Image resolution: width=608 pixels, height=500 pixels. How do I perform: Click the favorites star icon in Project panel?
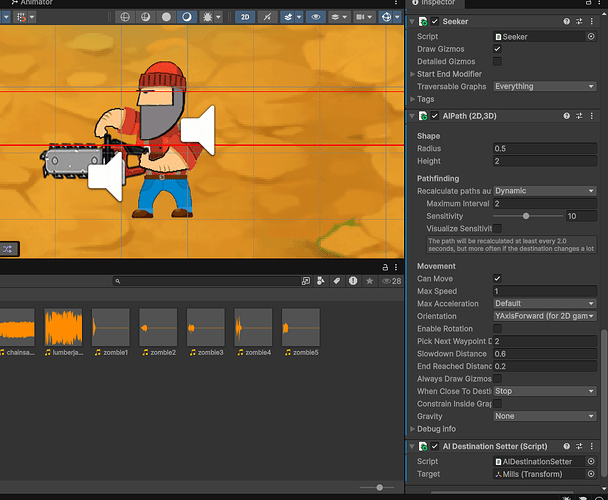click(369, 282)
